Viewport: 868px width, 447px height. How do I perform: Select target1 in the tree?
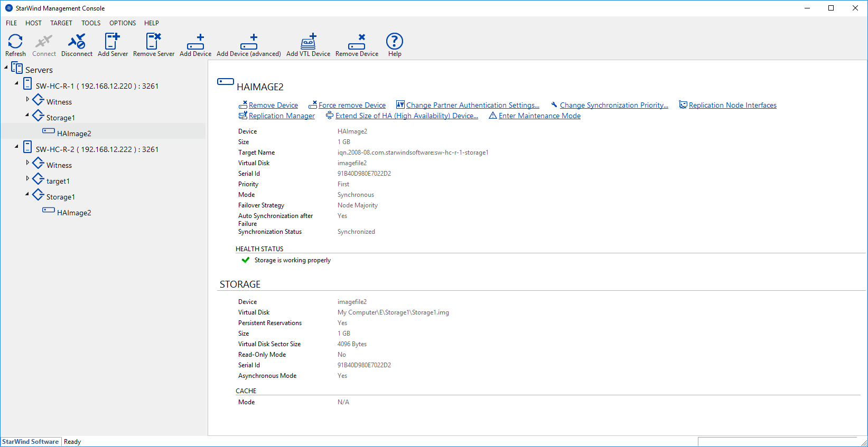(58, 181)
